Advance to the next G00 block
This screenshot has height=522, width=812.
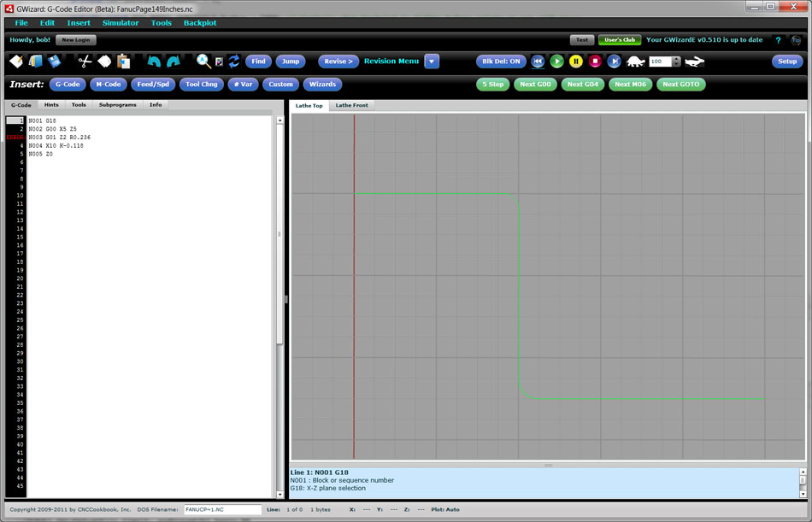(535, 84)
